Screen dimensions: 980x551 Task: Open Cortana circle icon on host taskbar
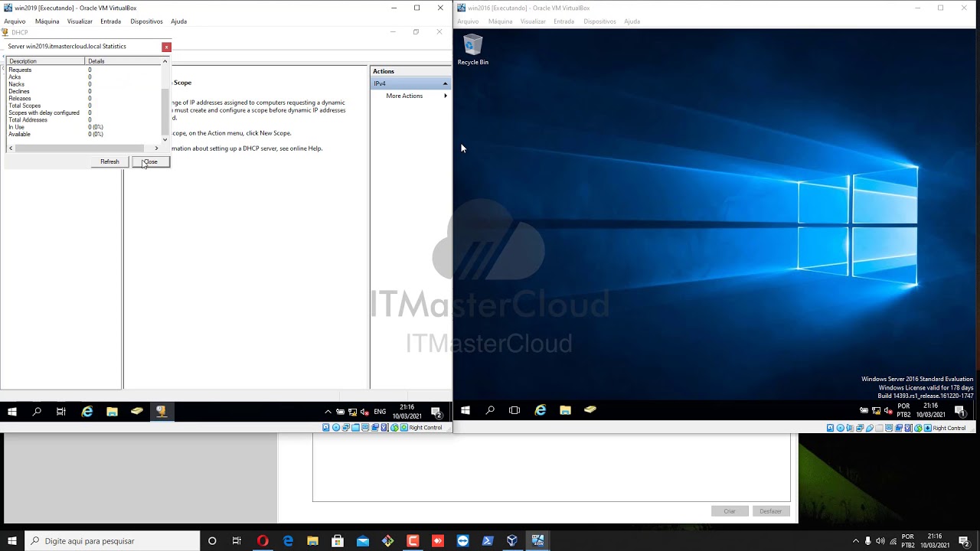coord(212,541)
